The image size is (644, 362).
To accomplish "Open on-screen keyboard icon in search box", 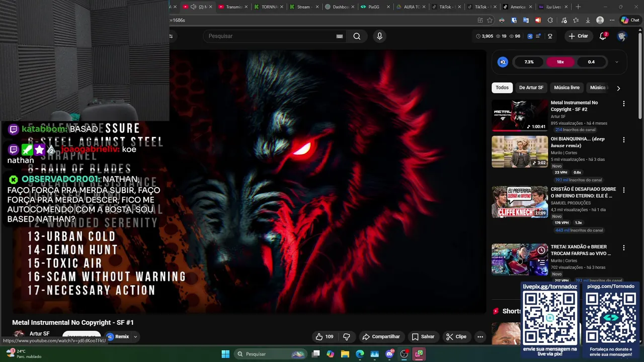I will point(340,36).
